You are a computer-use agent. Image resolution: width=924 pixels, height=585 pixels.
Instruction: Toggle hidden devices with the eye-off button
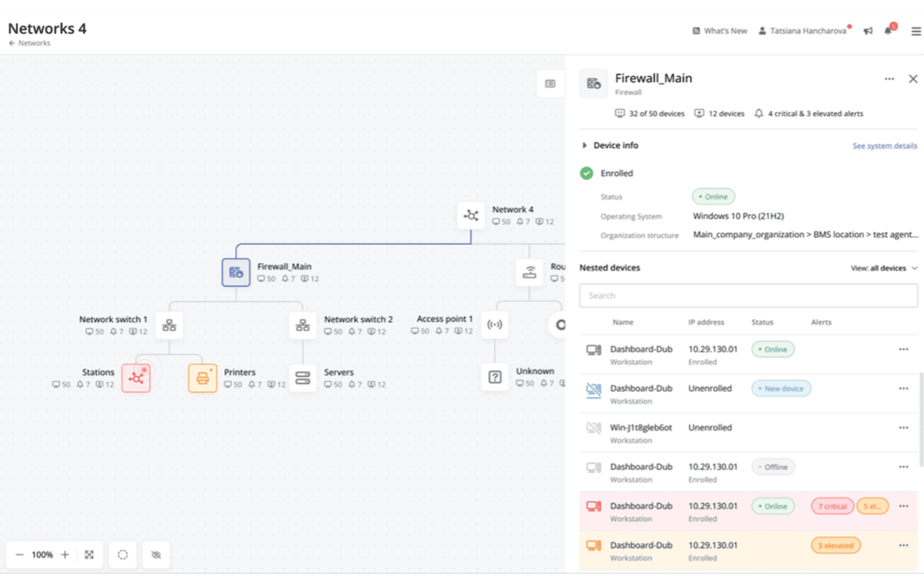[155, 554]
